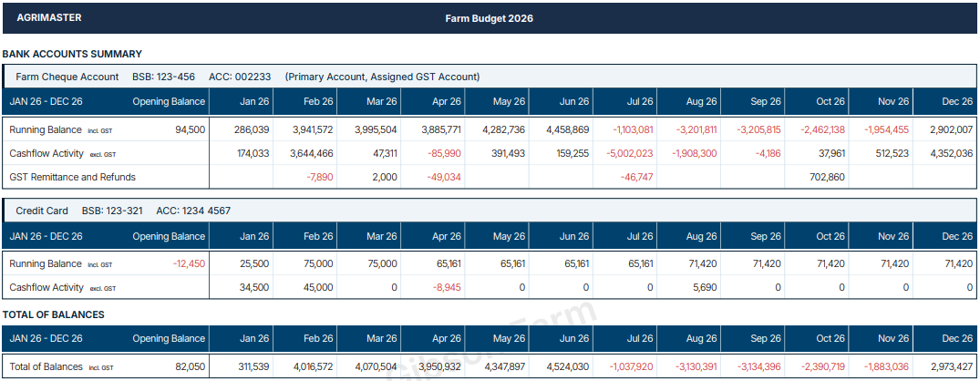The image size is (980, 381).
Task: Select negative cashflow -85,990
Action: pyautogui.click(x=444, y=154)
